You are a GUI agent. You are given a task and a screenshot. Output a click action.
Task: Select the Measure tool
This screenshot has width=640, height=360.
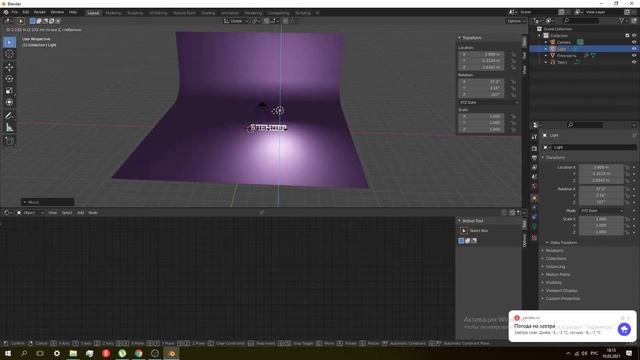(9, 128)
